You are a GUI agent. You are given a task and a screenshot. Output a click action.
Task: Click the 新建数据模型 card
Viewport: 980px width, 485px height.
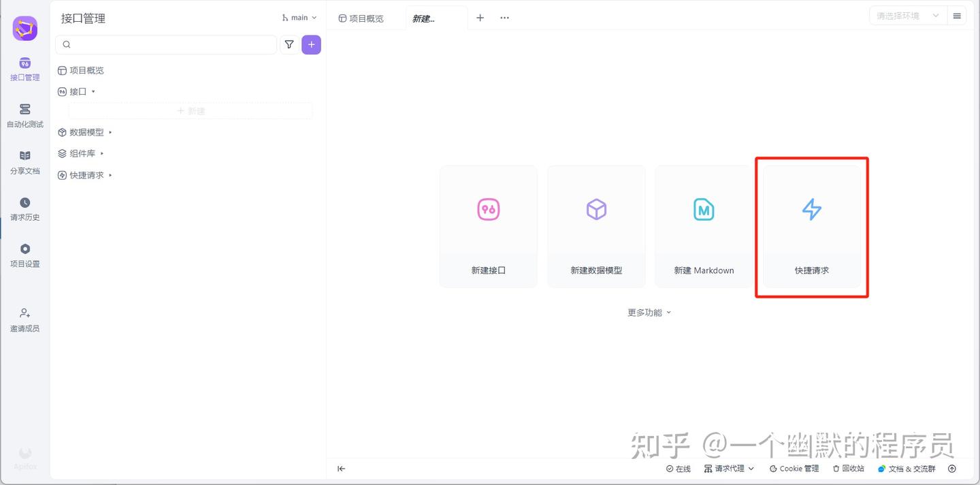[x=596, y=226]
